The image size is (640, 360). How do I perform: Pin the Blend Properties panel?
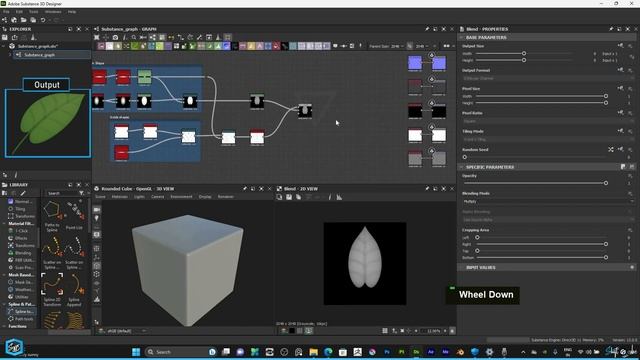(611, 29)
